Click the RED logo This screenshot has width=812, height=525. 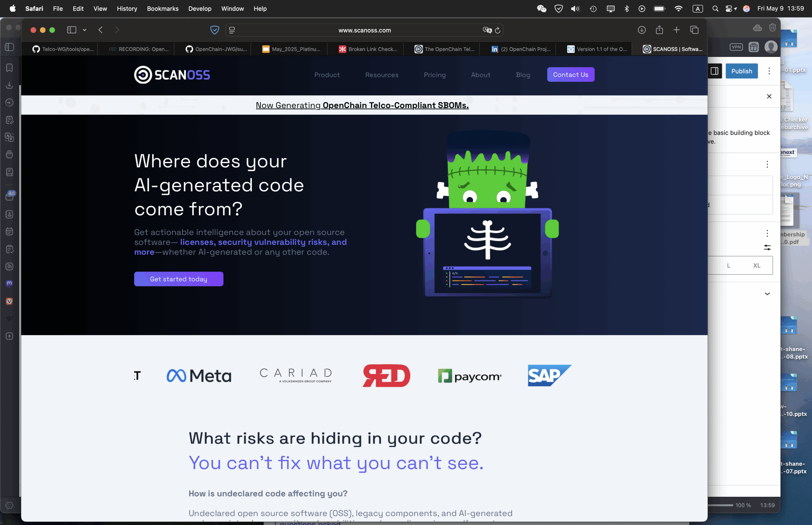tap(386, 375)
